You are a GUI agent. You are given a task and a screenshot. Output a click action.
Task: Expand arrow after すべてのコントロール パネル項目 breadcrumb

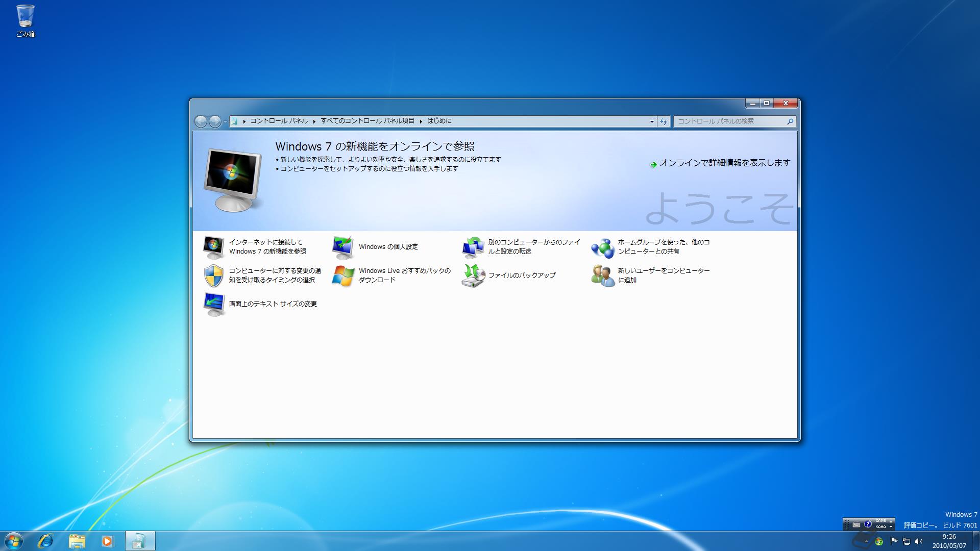pos(421,121)
